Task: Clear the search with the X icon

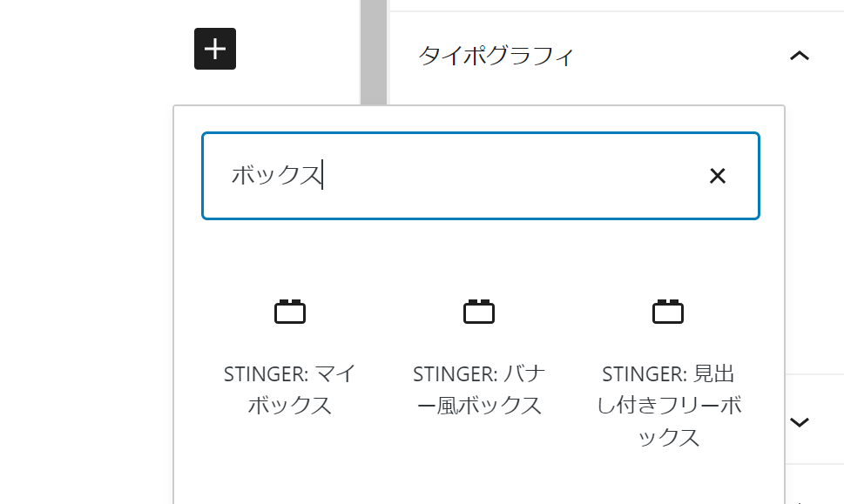Action: tap(718, 176)
